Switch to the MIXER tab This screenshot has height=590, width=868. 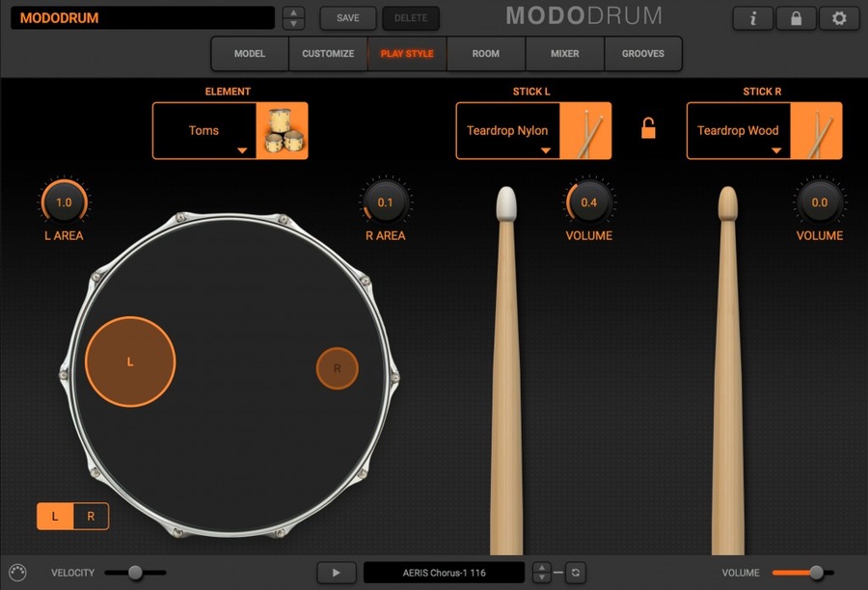pos(564,54)
